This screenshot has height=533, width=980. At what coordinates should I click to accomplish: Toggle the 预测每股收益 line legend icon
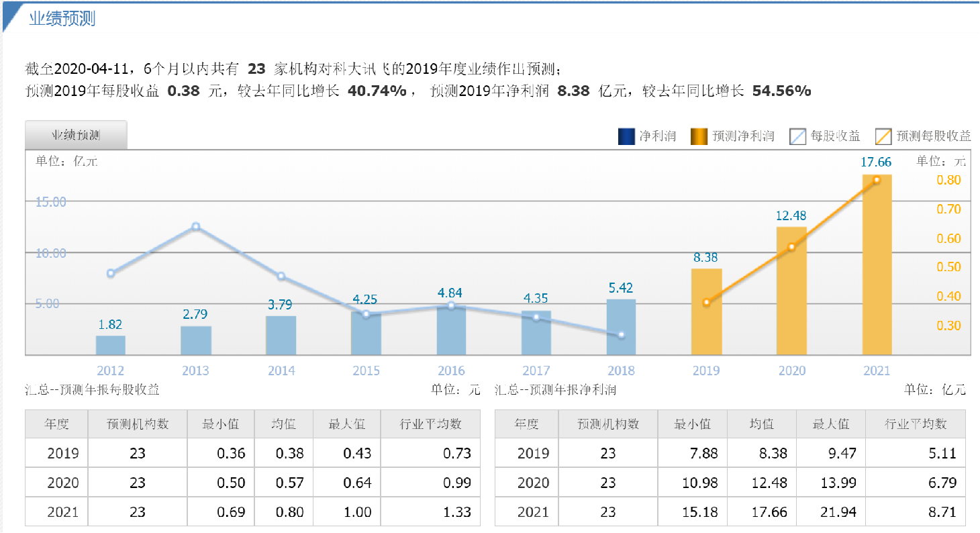tap(883, 136)
